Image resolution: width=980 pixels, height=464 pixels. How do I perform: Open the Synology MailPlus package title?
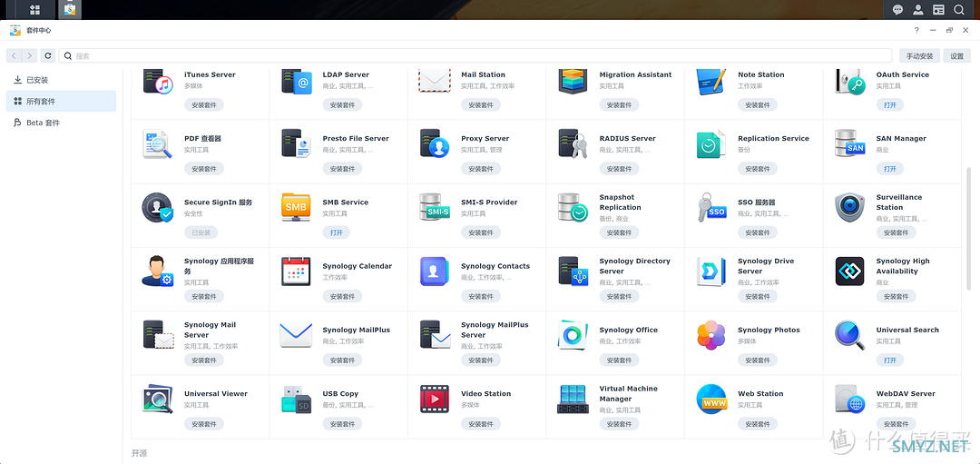(357, 331)
